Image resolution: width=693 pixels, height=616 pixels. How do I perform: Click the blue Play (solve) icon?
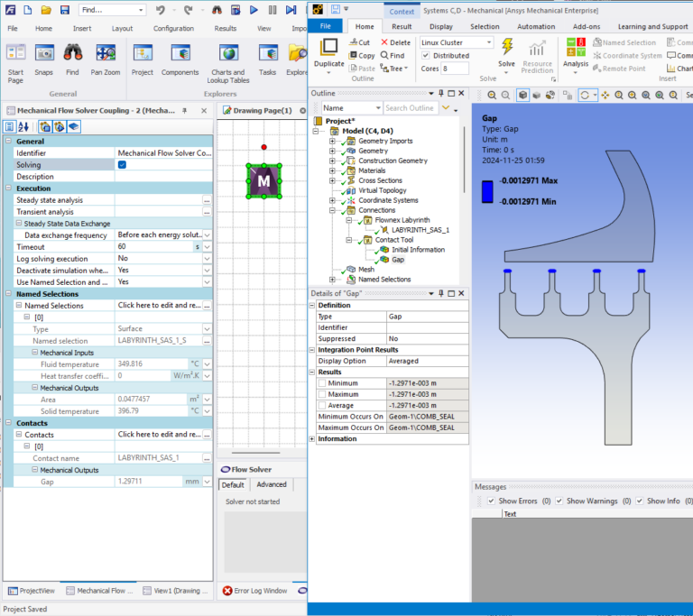tap(254, 10)
